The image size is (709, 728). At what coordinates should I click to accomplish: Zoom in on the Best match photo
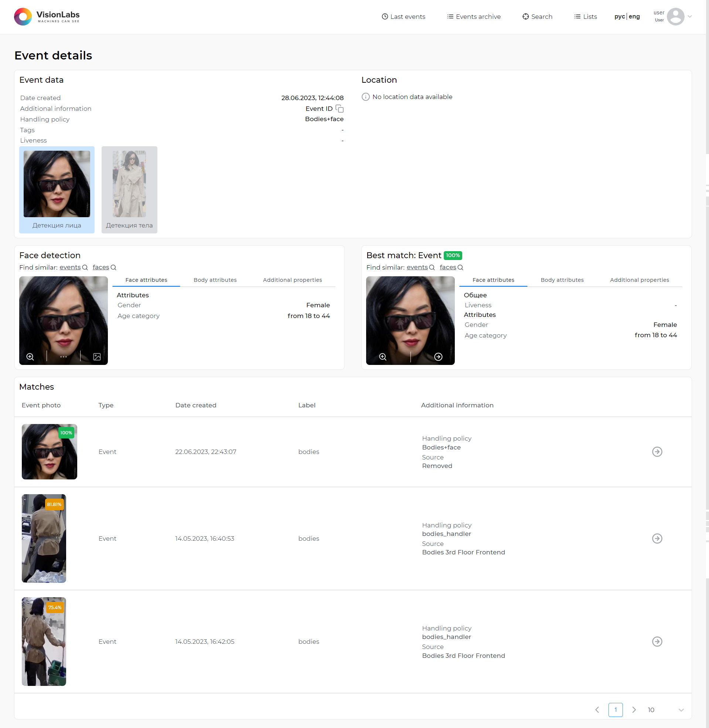pyautogui.click(x=382, y=356)
